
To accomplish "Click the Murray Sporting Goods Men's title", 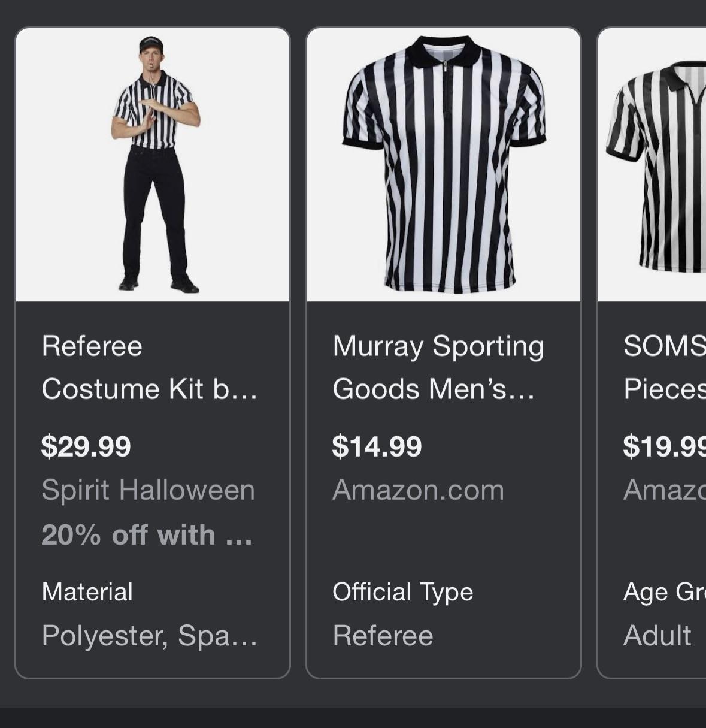I will (x=438, y=367).
